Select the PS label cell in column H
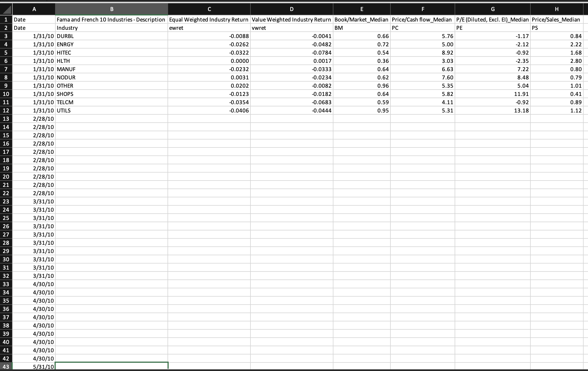The height and width of the screenshot is (371, 588). pos(556,28)
